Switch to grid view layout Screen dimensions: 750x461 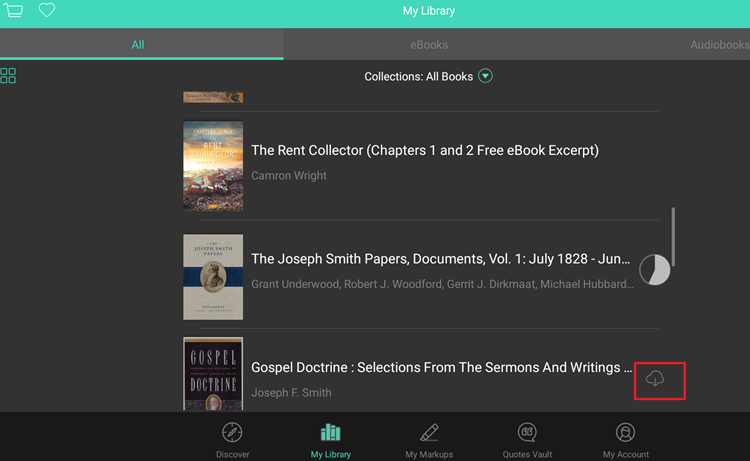pyautogui.click(x=8, y=76)
